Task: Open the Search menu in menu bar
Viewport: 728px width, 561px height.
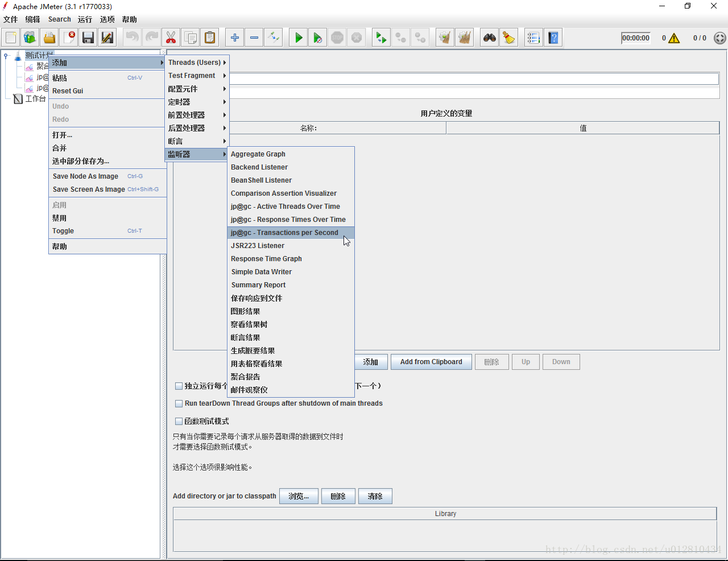Action: 59,19
